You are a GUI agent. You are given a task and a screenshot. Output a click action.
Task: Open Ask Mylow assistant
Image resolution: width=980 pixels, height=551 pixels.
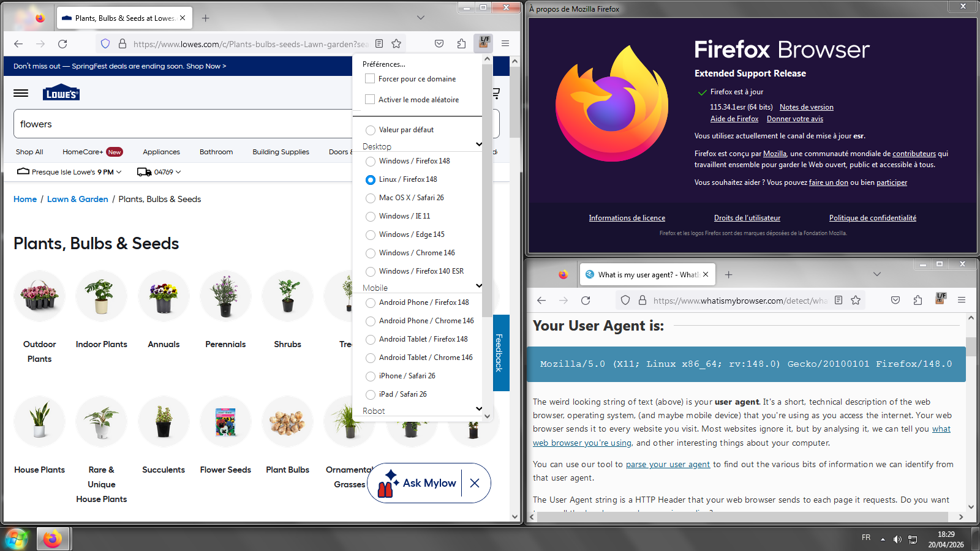pyautogui.click(x=417, y=483)
